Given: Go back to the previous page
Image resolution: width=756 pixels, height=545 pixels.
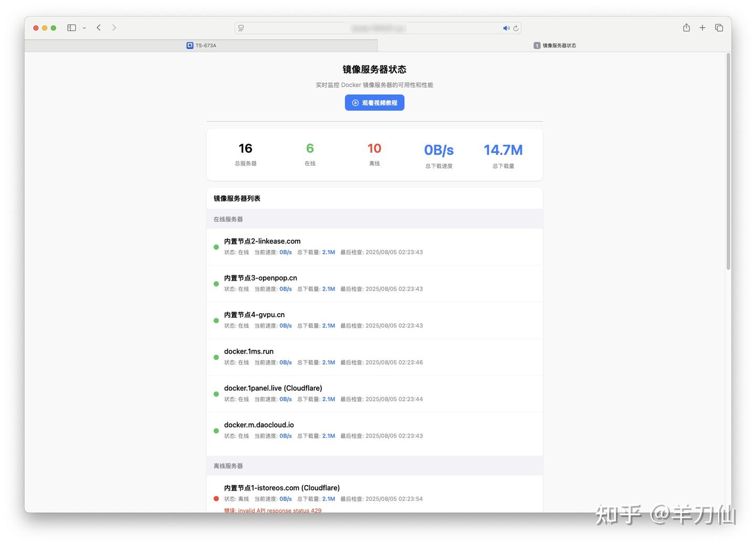Looking at the screenshot, I should (x=99, y=27).
